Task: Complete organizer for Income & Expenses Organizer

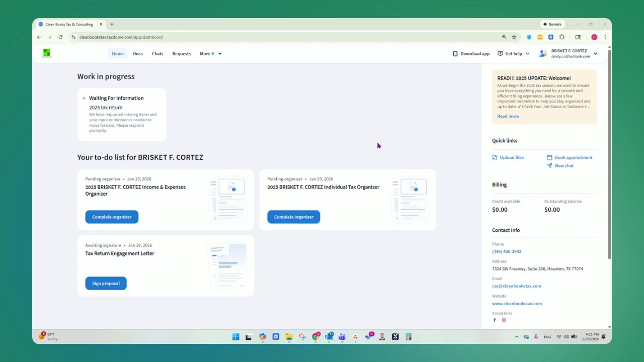Action: [112, 217]
